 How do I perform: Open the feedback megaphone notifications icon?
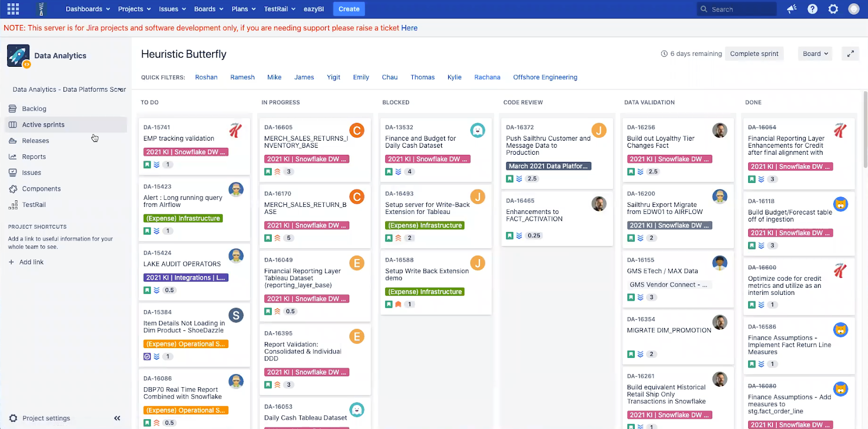(792, 9)
